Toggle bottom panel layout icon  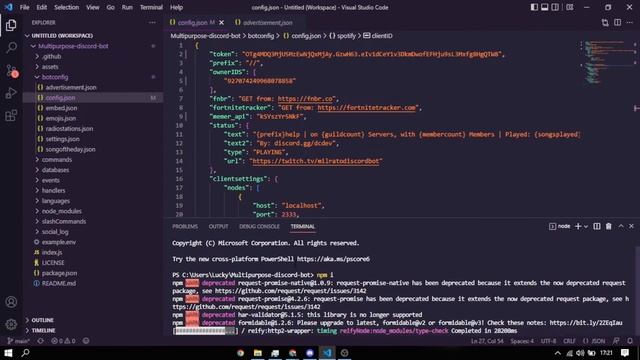pos(544,7)
